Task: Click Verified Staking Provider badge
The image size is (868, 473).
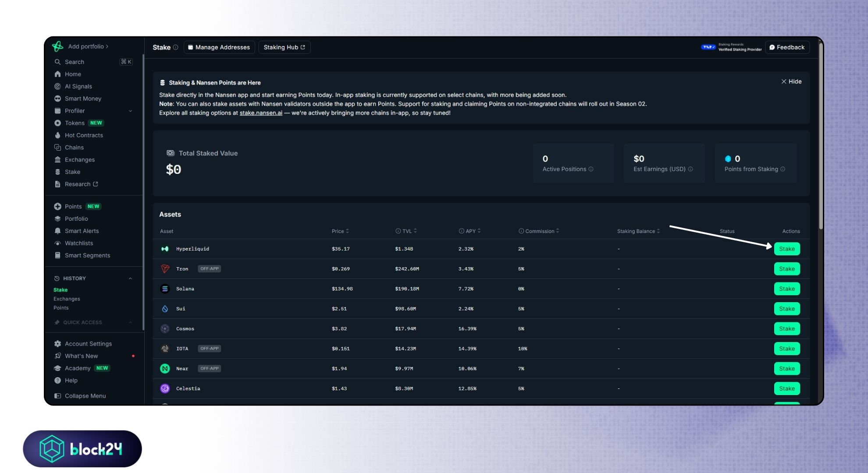Action: 731,47
